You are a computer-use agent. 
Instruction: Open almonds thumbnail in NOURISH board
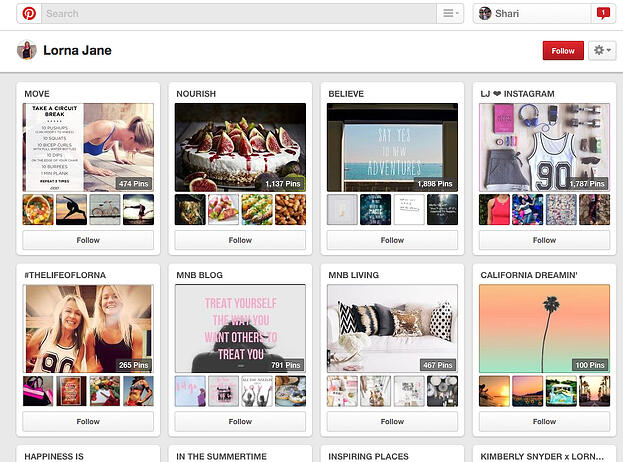(x=290, y=210)
